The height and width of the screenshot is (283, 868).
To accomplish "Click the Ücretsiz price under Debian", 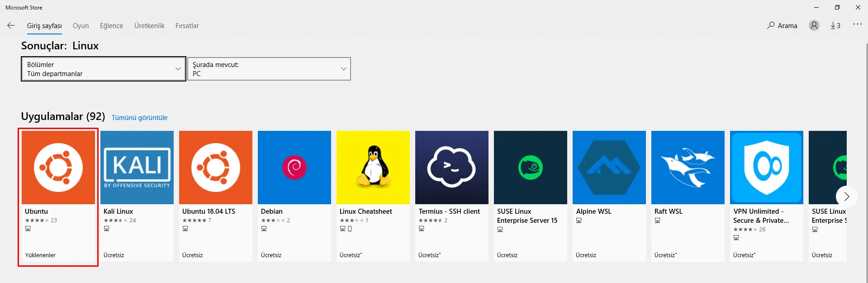I will click(271, 255).
